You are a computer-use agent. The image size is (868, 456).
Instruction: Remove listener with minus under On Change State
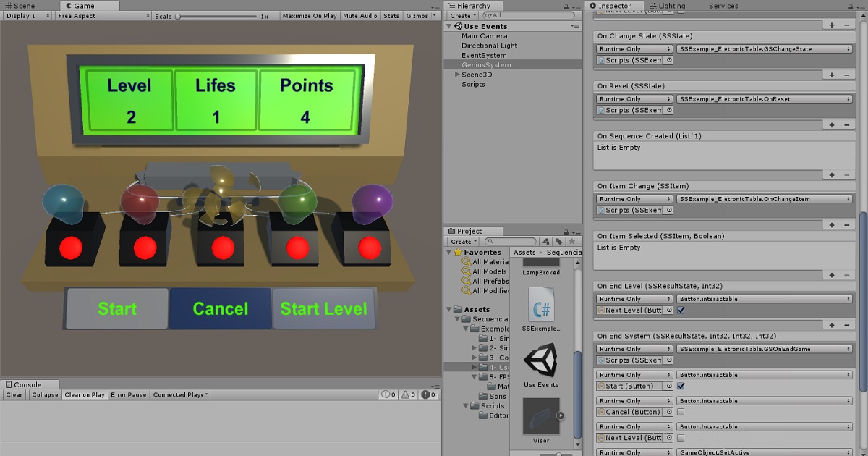847,75
